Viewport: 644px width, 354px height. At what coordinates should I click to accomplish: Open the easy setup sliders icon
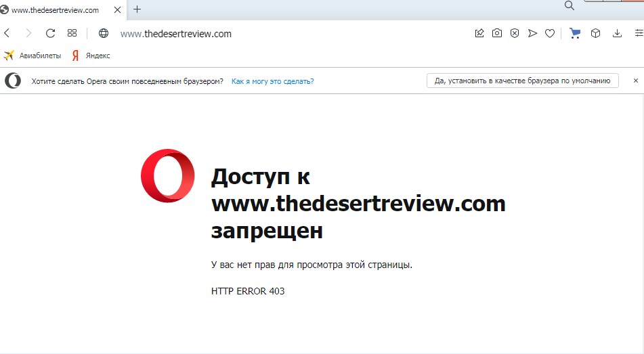[639, 33]
